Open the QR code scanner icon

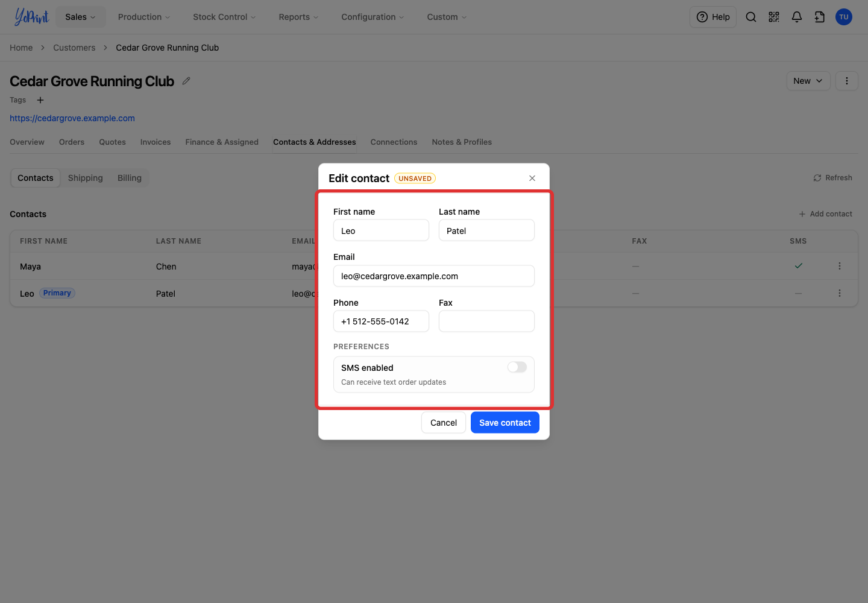[774, 17]
